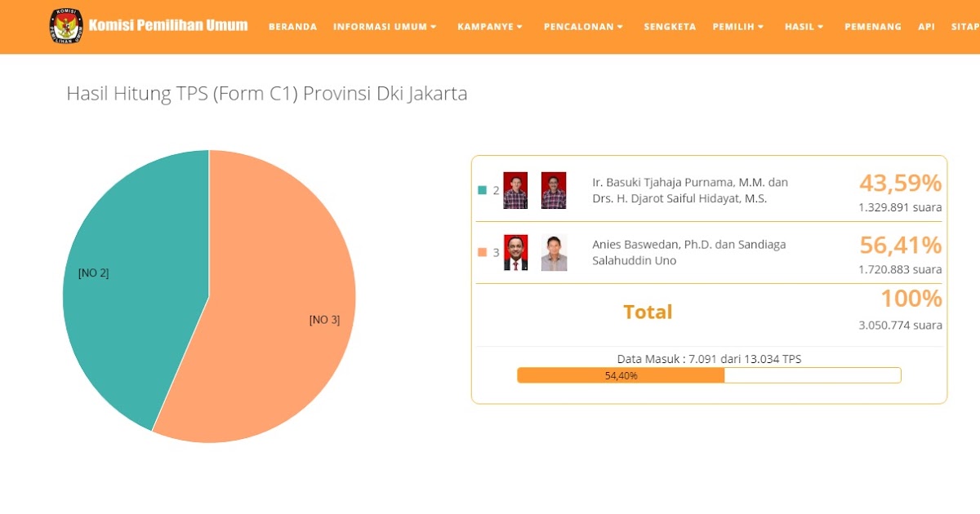Open the INFORMASI UMUM dropdown menu
The height and width of the screenshot is (514, 980).
[x=385, y=26]
